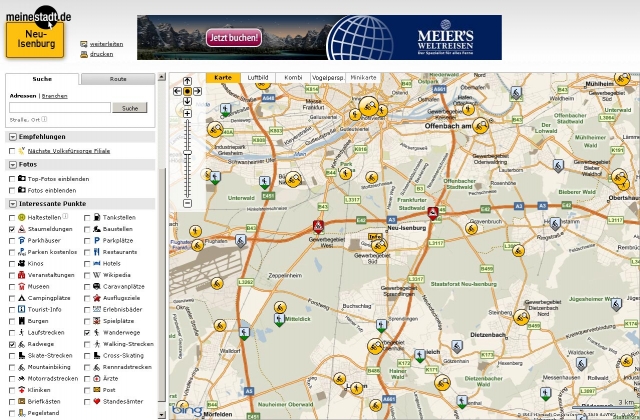Zoom out with the minus button

[187, 204]
